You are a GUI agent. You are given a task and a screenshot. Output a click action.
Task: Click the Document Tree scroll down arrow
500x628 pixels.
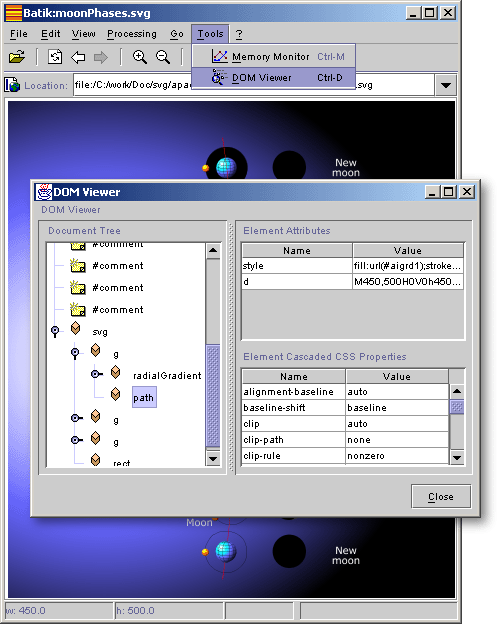213,458
